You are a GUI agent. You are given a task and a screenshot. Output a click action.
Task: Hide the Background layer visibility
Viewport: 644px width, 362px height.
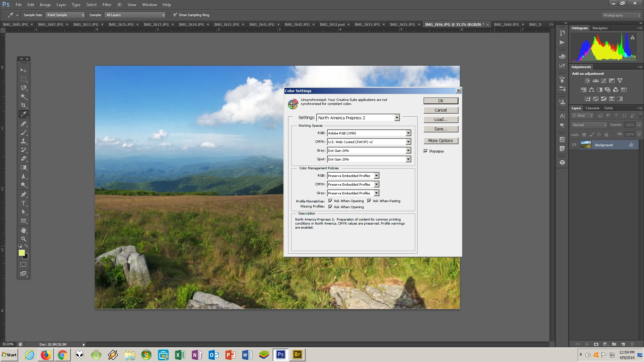pyautogui.click(x=574, y=145)
